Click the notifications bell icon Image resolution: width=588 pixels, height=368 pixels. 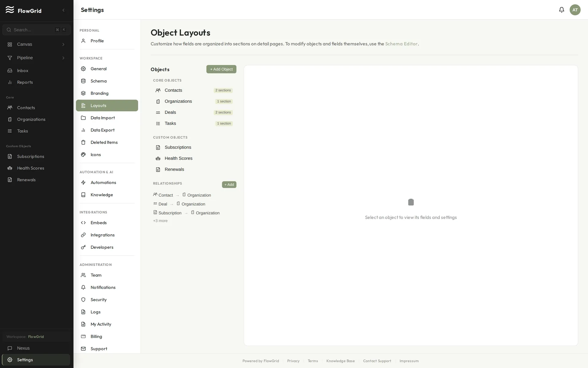point(561,10)
